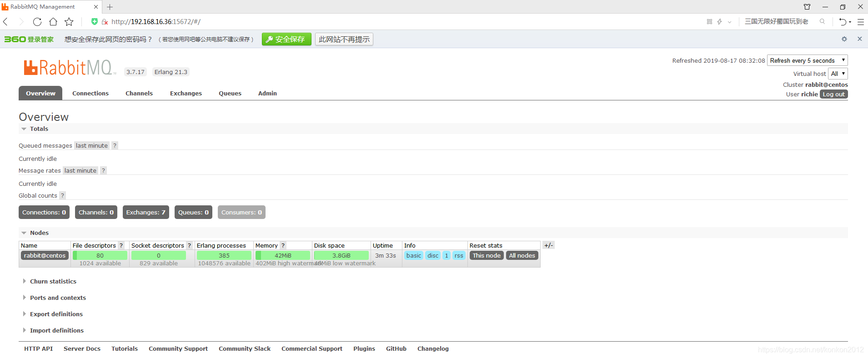Viewport: 868px width, 358px height.
Task: Open the Refresh every 5 seconds dropdown
Action: [808, 60]
